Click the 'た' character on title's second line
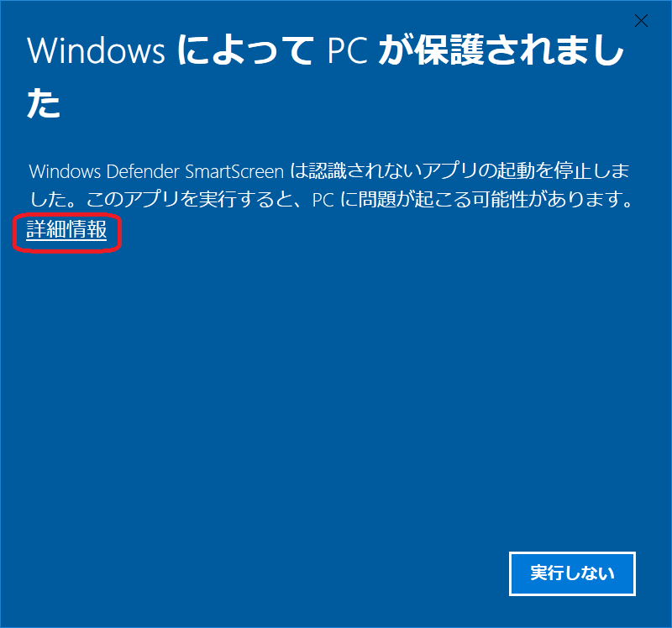This screenshot has width=672, height=628. coord(44,102)
